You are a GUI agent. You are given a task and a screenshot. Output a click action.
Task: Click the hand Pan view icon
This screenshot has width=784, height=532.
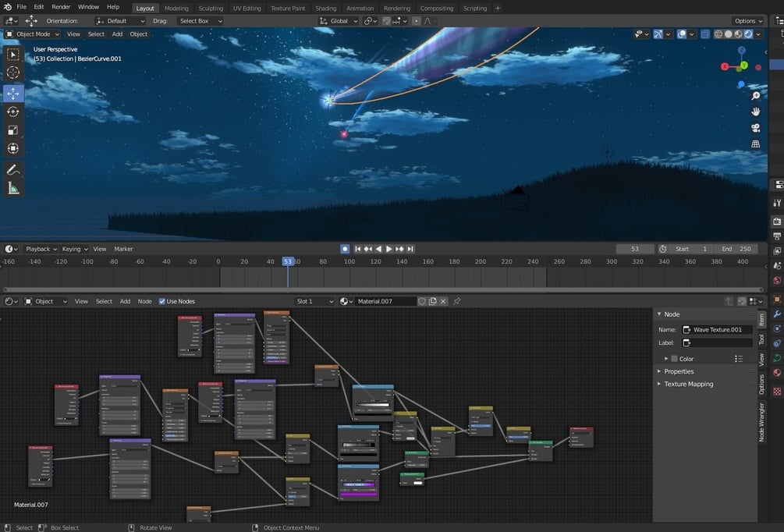pos(755,112)
